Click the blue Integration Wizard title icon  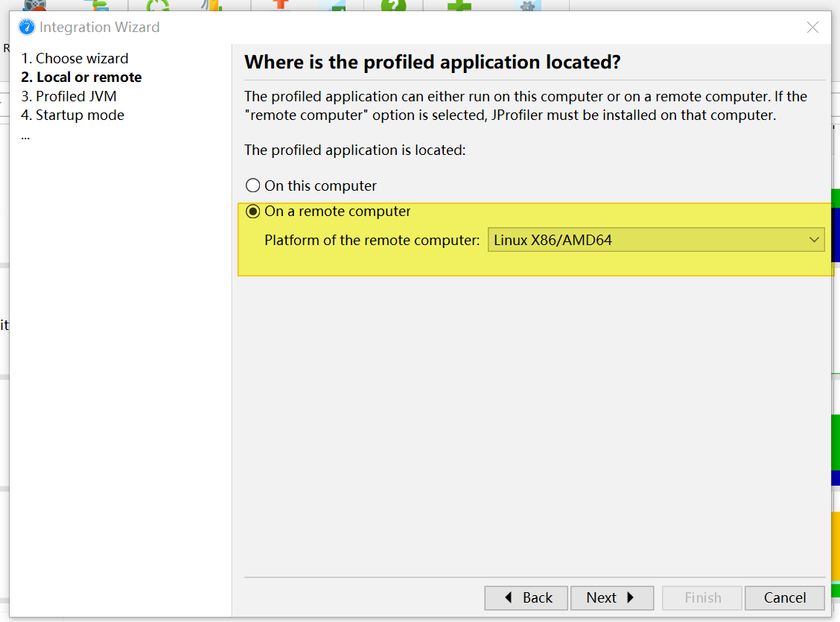[26, 27]
